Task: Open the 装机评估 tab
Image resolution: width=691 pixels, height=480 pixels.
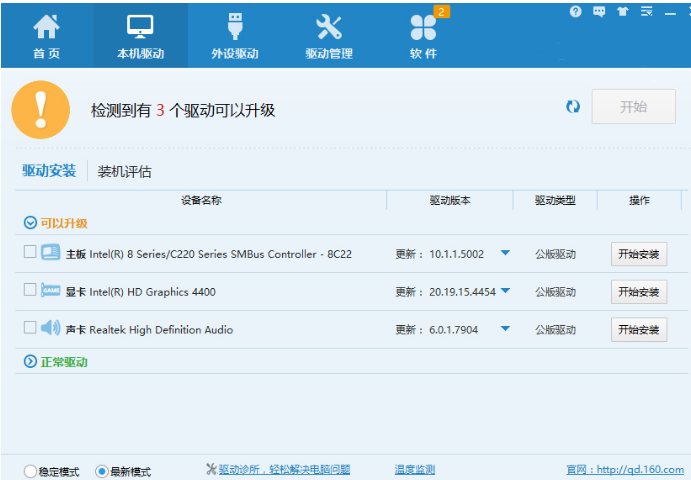Action: click(x=125, y=171)
